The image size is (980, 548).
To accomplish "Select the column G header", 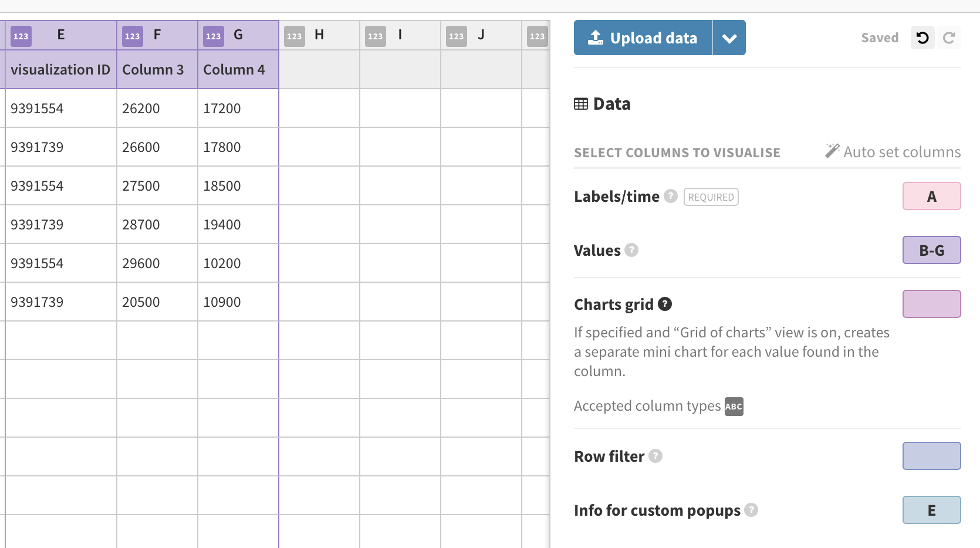I will coord(238,35).
